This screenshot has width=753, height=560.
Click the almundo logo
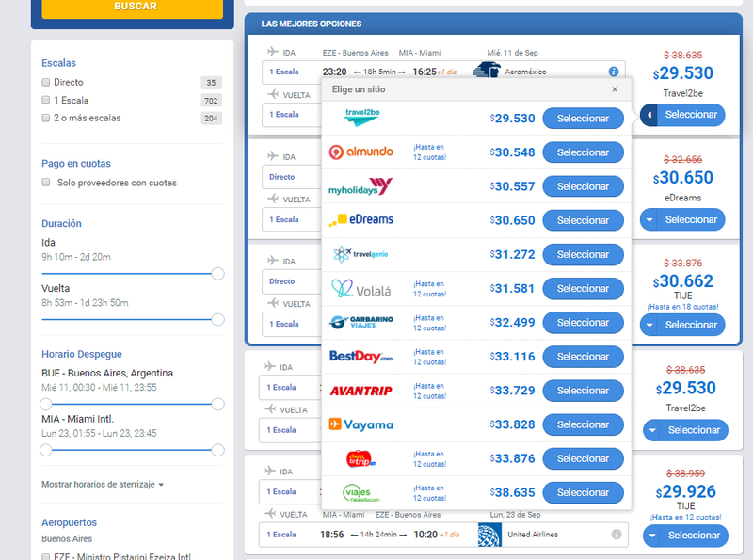[360, 152]
